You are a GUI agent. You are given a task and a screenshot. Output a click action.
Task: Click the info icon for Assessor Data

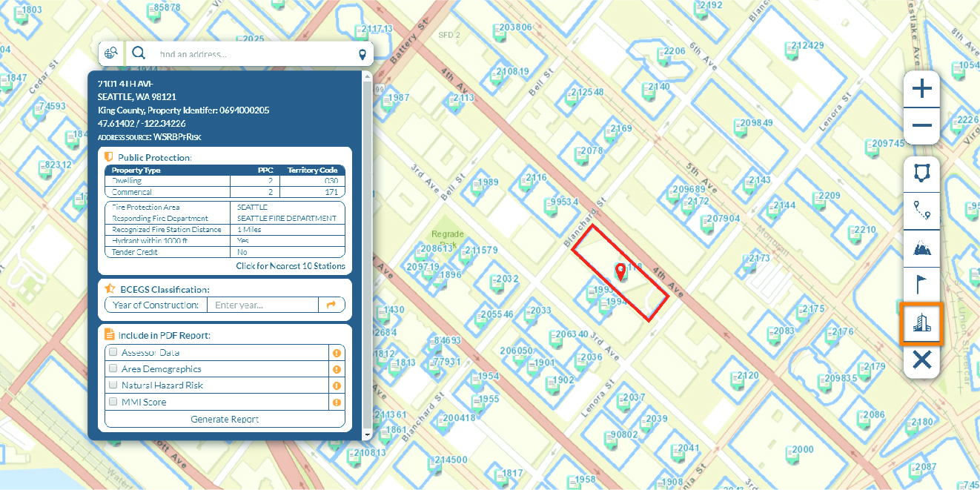coord(337,354)
